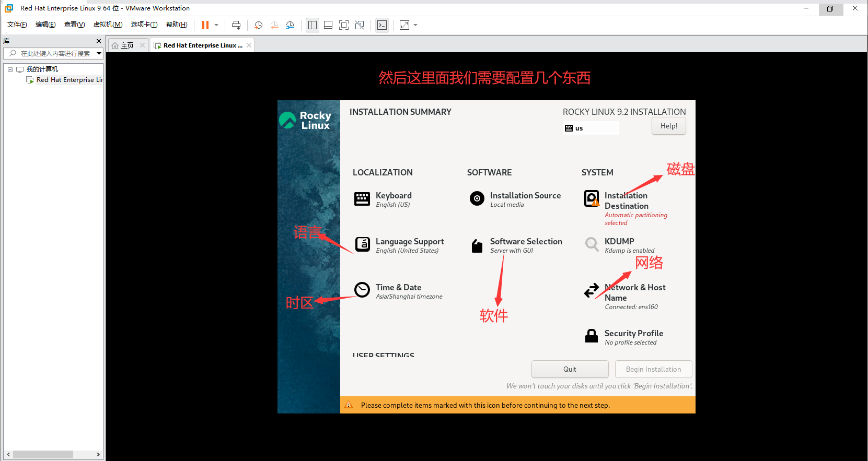Click the library horizontal scrollbar thumb

(x=43, y=454)
